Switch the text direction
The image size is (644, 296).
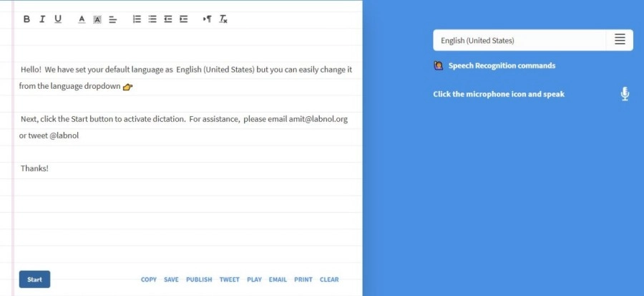click(x=208, y=19)
